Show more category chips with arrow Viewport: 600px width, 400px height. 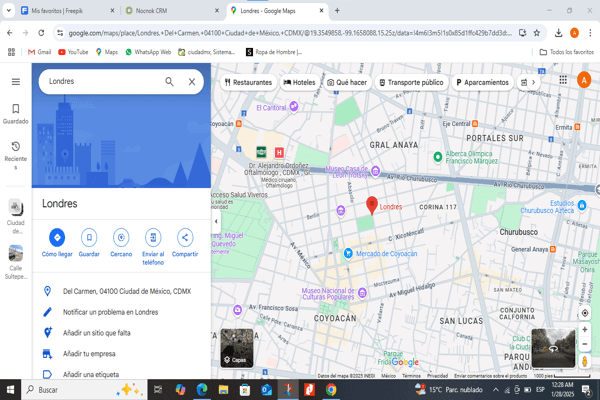tap(533, 82)
